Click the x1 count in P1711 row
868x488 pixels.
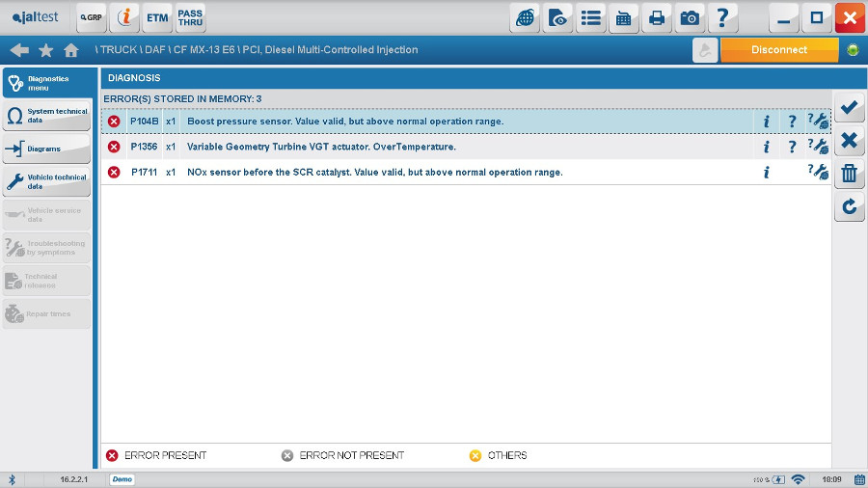pos(171,172)
